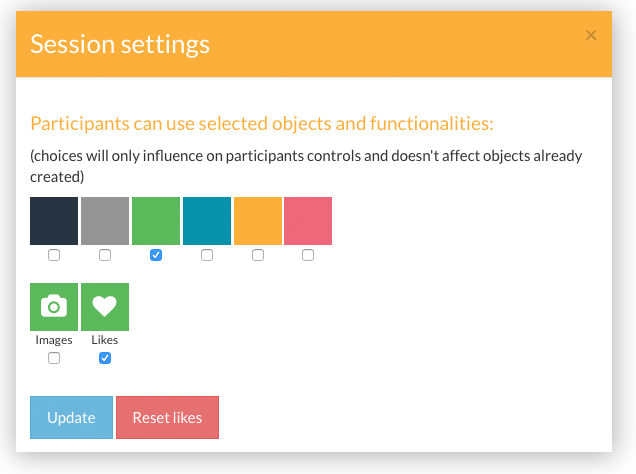Choose the orange color swatch
This screenshot has height=474, width=636.
click(x=258, y=221)
